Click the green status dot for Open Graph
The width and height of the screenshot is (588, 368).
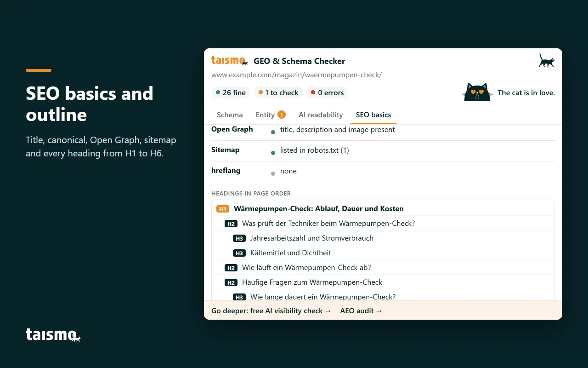pos(273,132)
